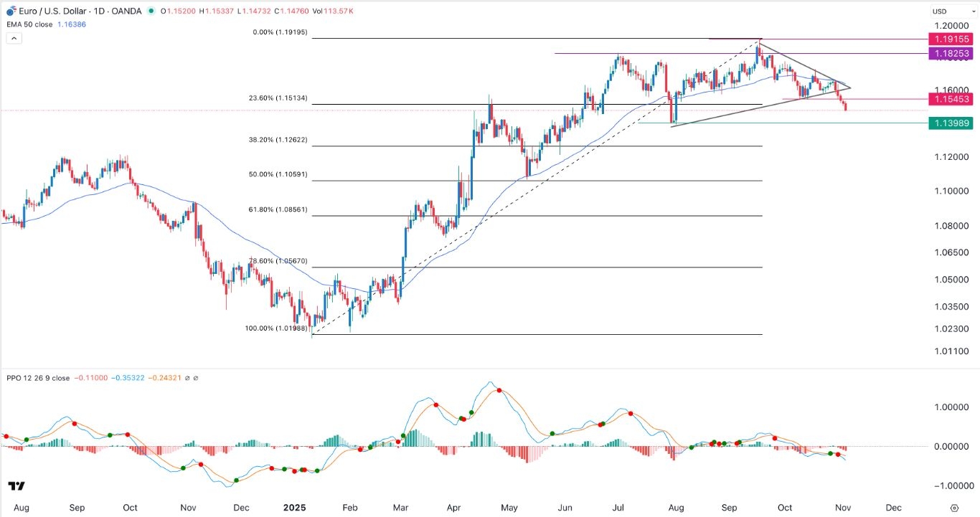This screenshot has height=517, width=980.
Task: Click the teal 1.13989 price label
Action: pyautogui.click(x=951, y=123)
